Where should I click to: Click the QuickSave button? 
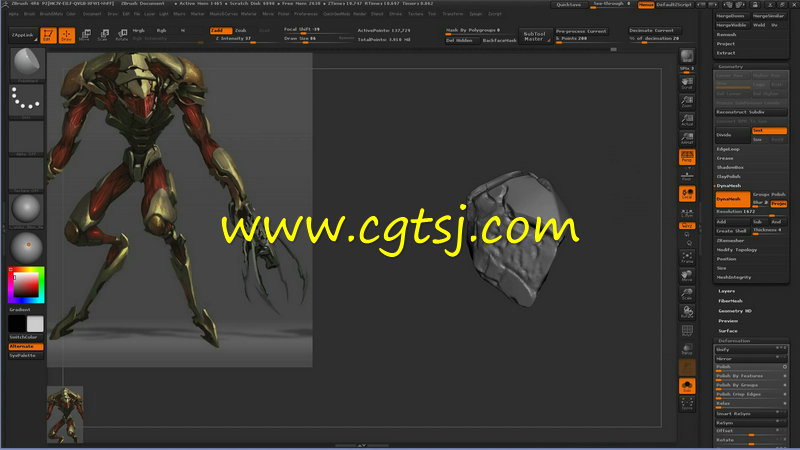(568, 5)
